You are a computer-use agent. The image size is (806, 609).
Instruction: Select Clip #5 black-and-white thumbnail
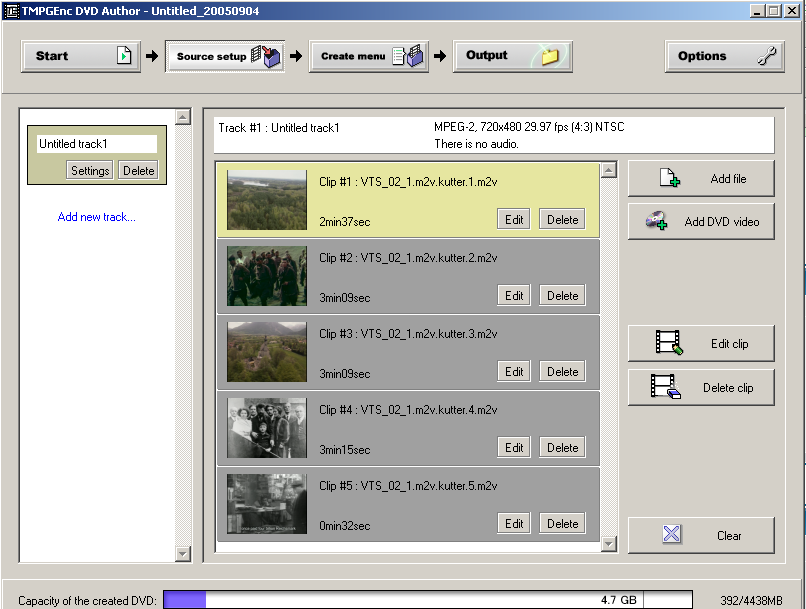tap(267, 504)
